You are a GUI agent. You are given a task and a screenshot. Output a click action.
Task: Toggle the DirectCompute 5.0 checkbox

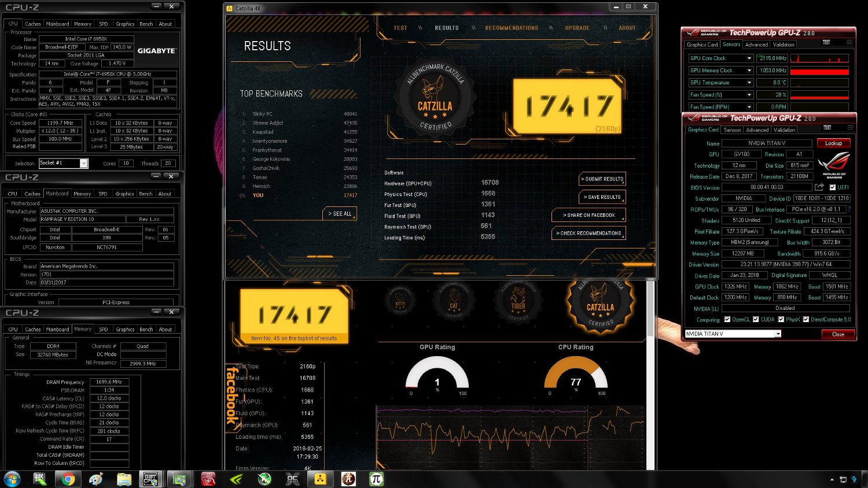click(806, 319)
